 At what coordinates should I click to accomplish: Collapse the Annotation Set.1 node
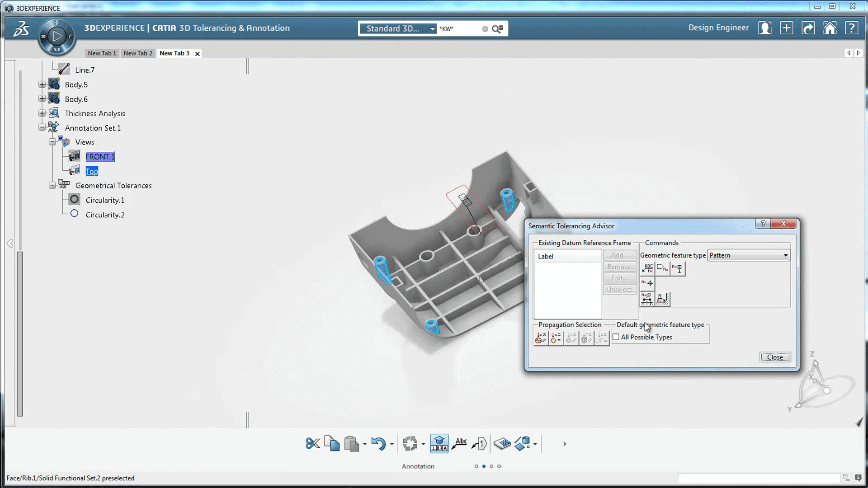42,128
